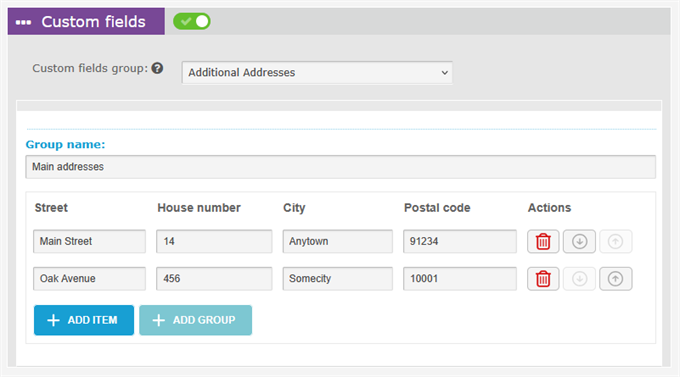Click the Anytown city field
The height and width of the screenshot is (377, 680).
click(x=337, y=241)
